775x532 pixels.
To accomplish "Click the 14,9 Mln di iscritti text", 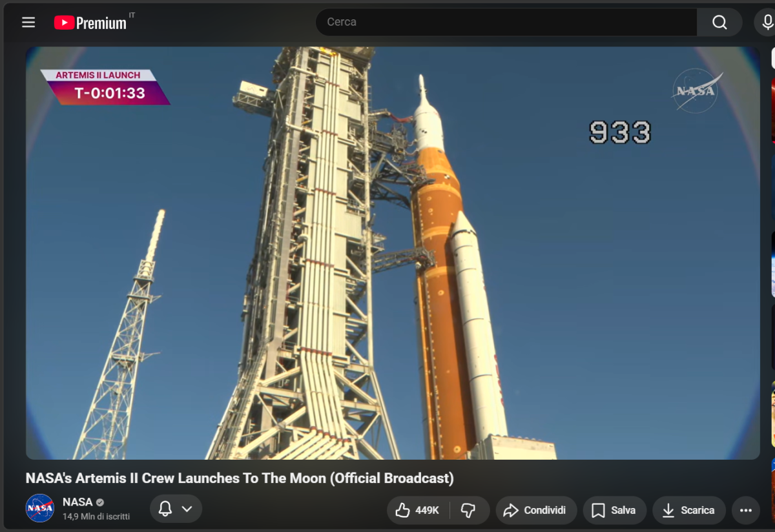I will (x=96, y=517).
